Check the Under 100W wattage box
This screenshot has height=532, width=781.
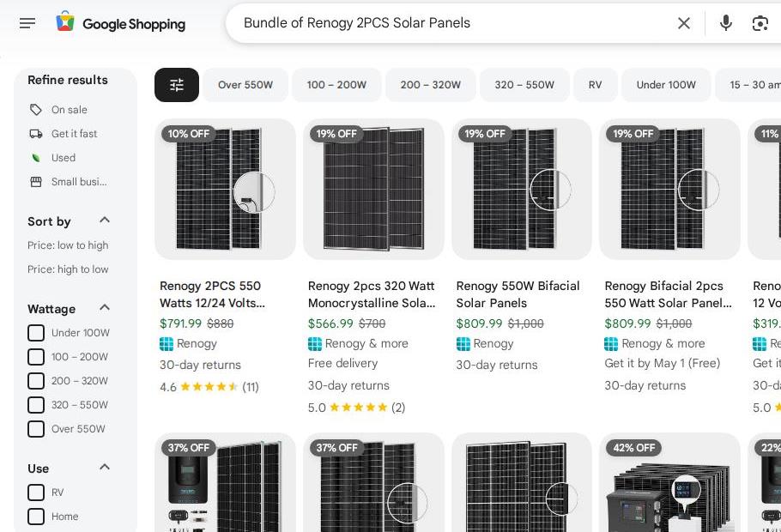(36, 333)
